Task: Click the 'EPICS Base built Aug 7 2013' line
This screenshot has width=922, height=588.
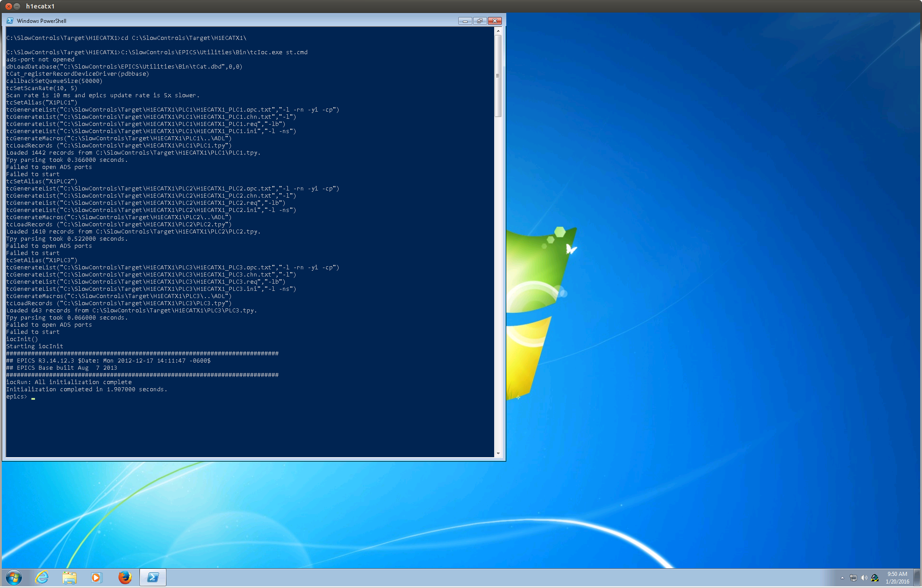Action: pyautogui.click(x=61, y=368)
